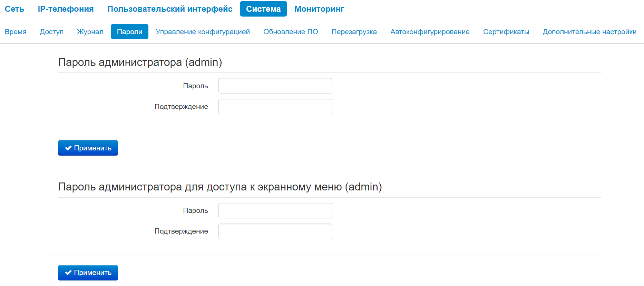Viewport: 644px width, 286px height.
Task: Switch to Автоконфигурирование sub-tab
Action: coord(430,32)
